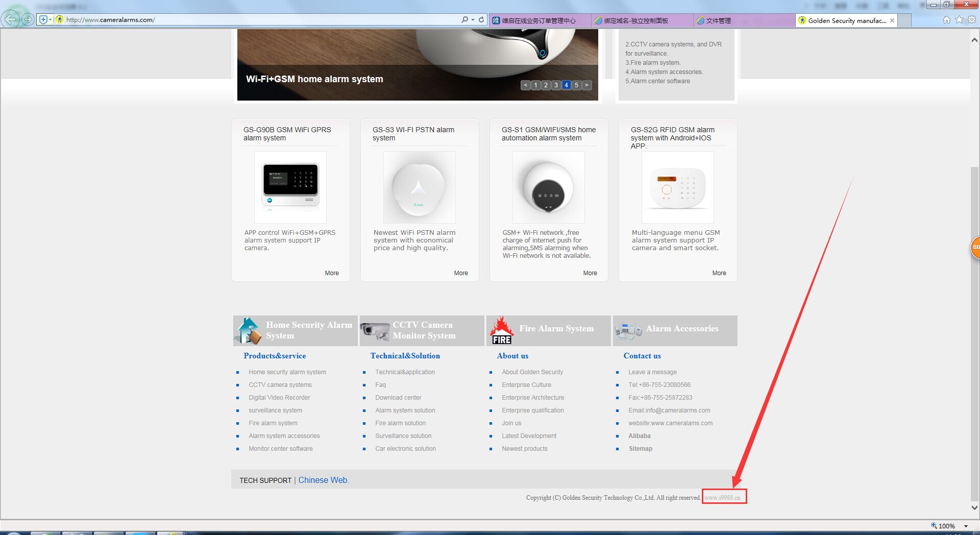
Task: Switch to 文件管理 tab
Action: [744, 20]
